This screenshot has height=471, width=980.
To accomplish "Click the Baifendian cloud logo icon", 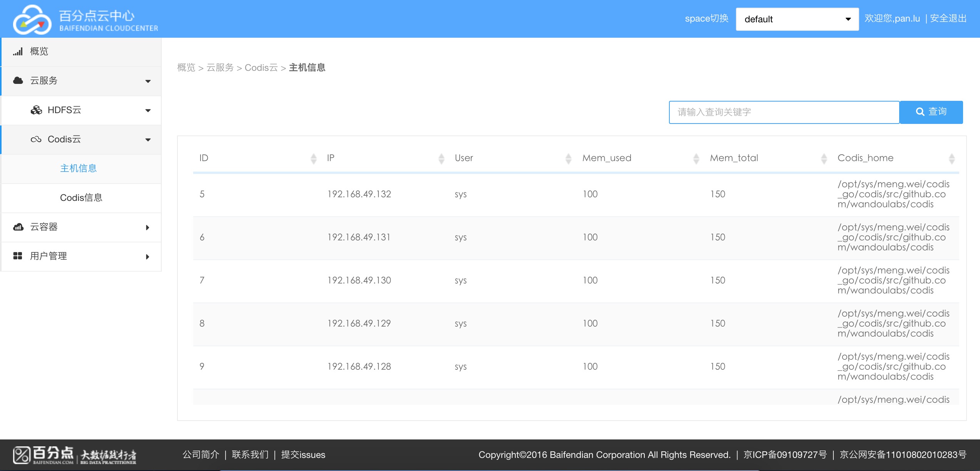I will [32, 20].
